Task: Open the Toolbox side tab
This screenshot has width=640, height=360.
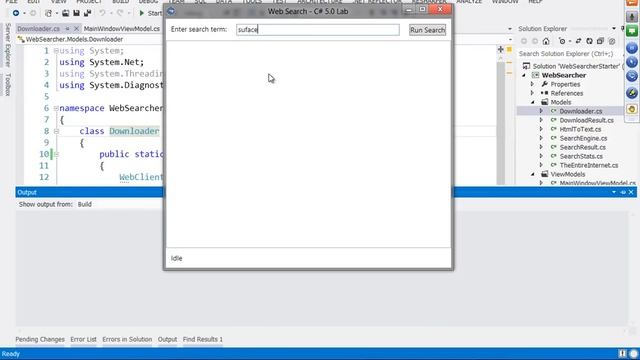Action: (x=7, y=84)
